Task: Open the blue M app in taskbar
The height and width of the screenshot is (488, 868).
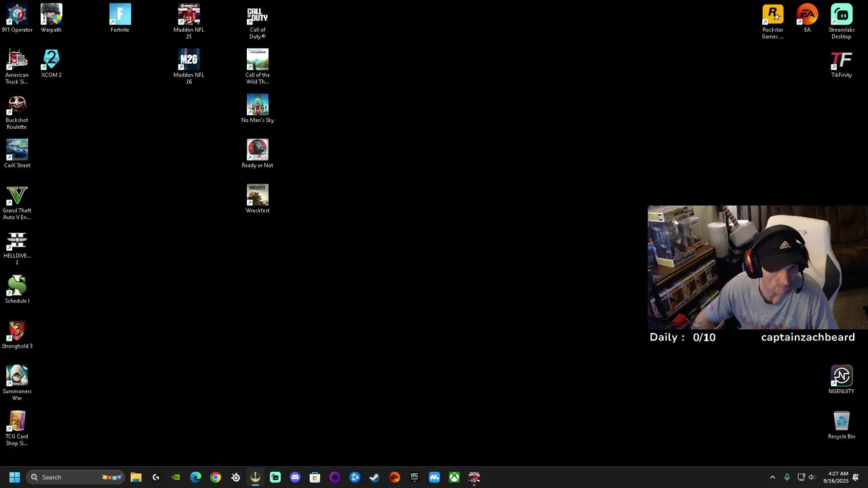Action: (434, 477)
